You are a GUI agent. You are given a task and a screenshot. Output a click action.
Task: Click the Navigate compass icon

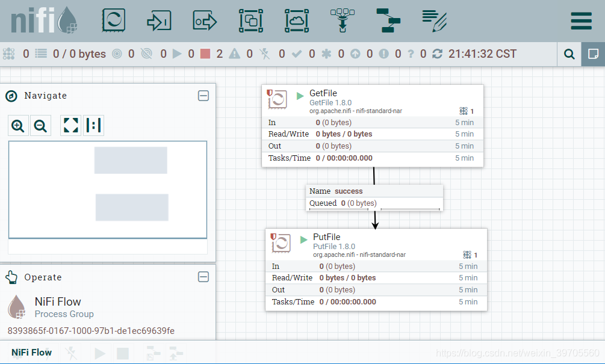pos(11,96)
